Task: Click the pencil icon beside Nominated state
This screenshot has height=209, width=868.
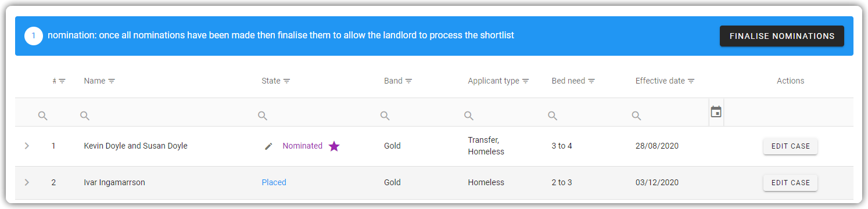Action: click(x=268, y=146)
